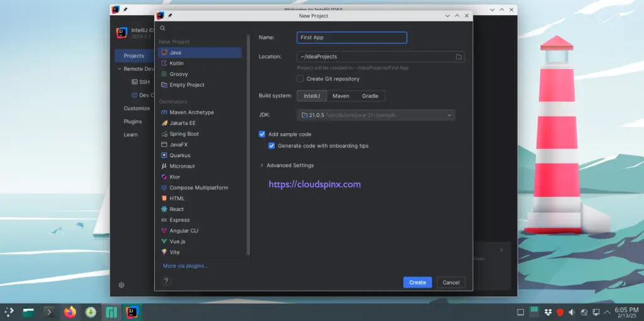The height and width of the screenshot is (321, 644).
Task: Dismiss the notification with its X in Welcome window
Action: click(x=501, y=250)
